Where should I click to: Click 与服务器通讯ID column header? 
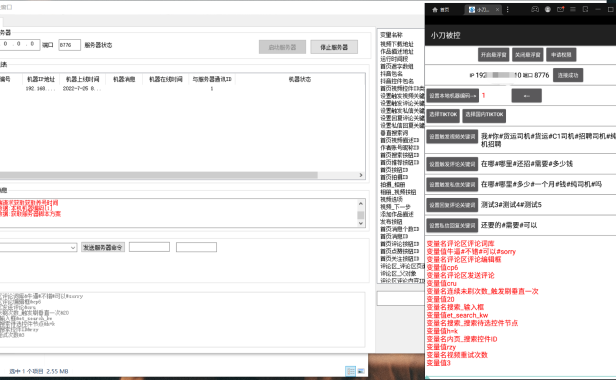coord(212,79)
